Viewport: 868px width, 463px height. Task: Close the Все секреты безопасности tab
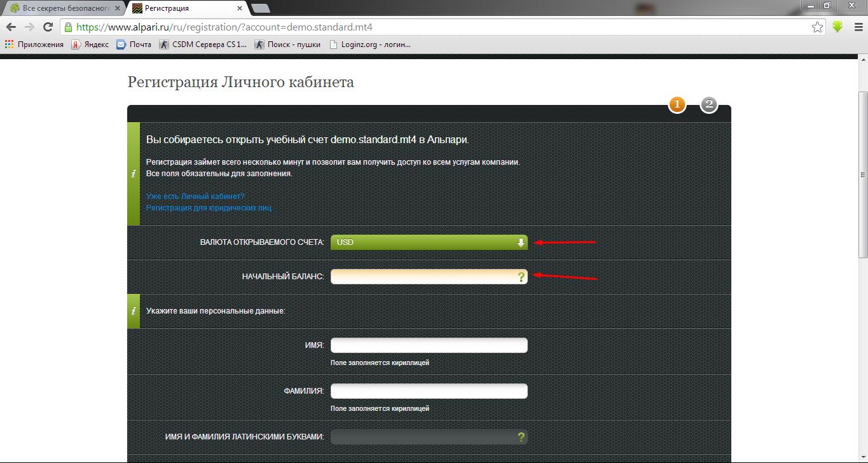[118, 8]
